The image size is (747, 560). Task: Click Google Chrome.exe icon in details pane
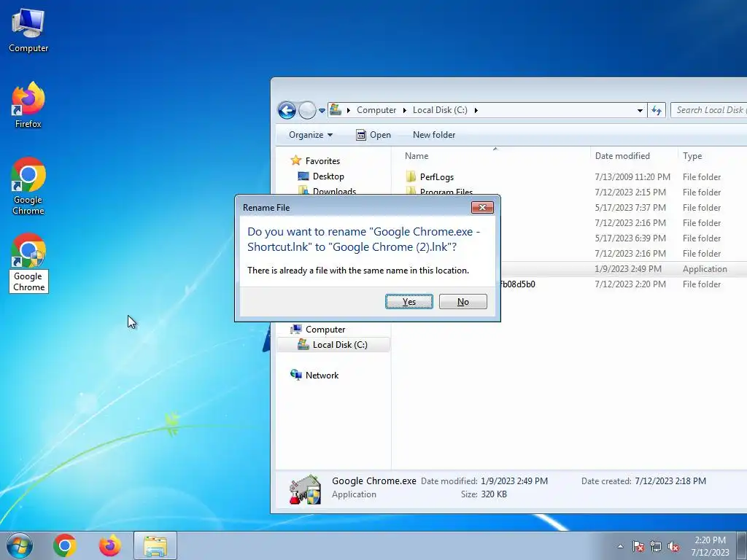pyautogui.click(x=305, y=489)
